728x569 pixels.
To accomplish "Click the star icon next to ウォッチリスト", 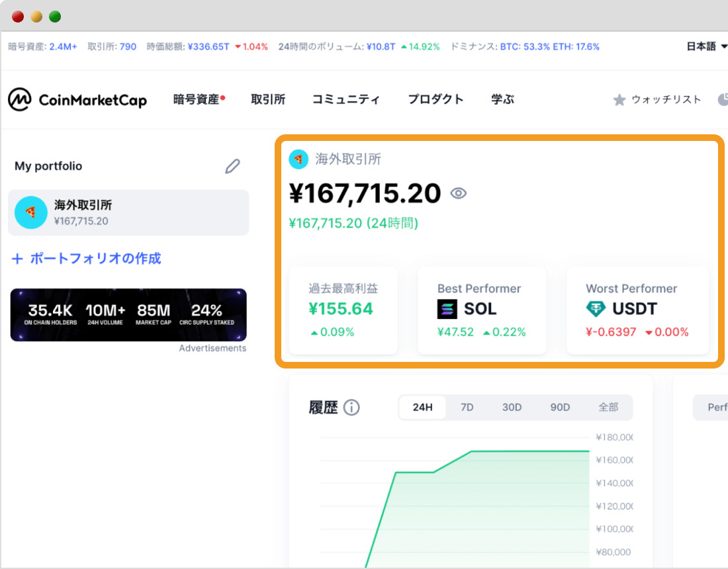I will (619, 100).
